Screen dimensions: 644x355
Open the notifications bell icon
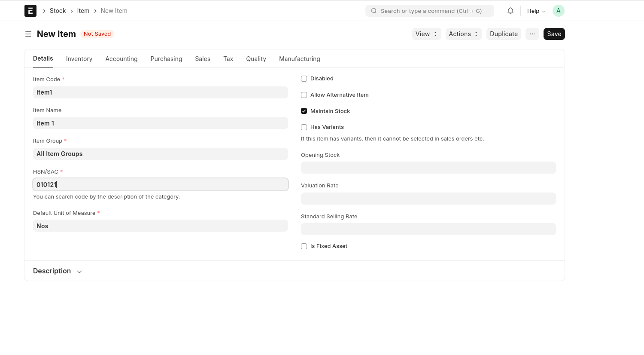(x=510, y=11)
